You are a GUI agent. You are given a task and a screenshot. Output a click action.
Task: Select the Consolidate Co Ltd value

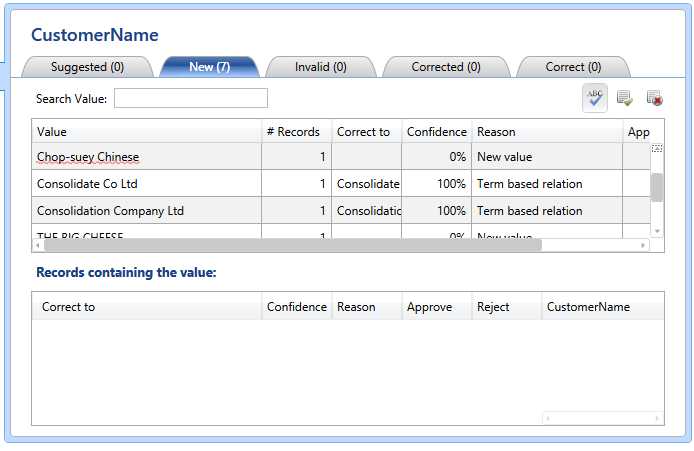(87, 184)
